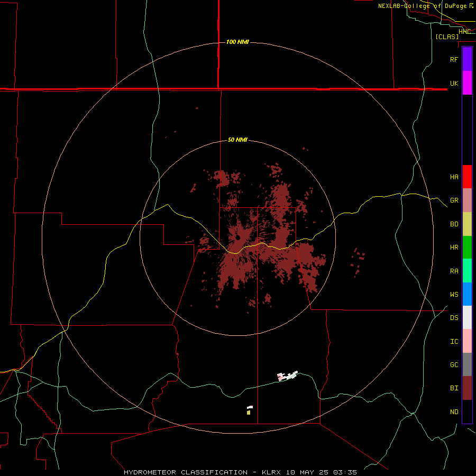The width and height of the screenshot is (476, 476).
Task: Click the green HR legend color block
Action: [x=467, y=248]
